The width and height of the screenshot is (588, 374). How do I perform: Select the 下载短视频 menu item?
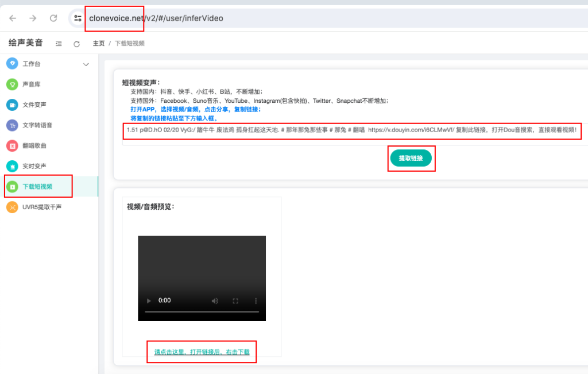pyautogui.click(x=38, y=187)
